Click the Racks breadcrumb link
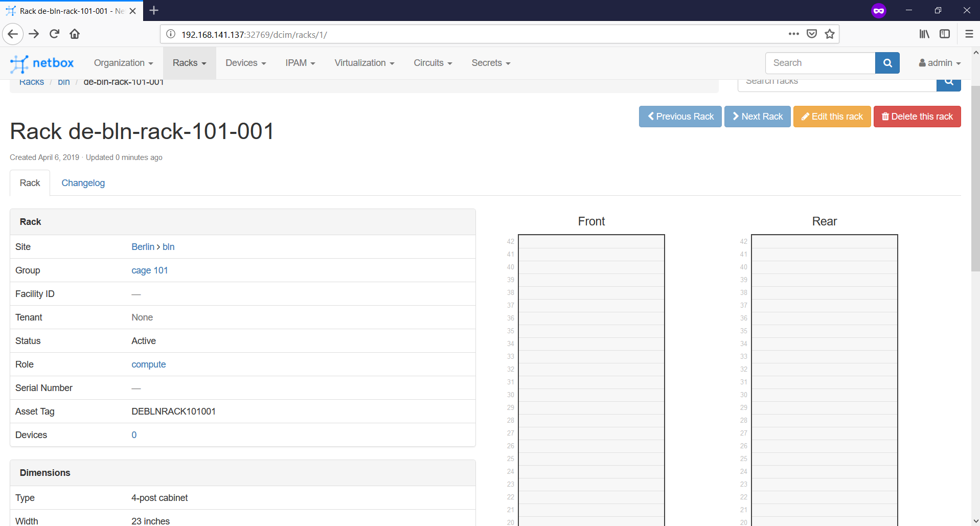Viewport: 980px width, 526px height. coord(32,83)
